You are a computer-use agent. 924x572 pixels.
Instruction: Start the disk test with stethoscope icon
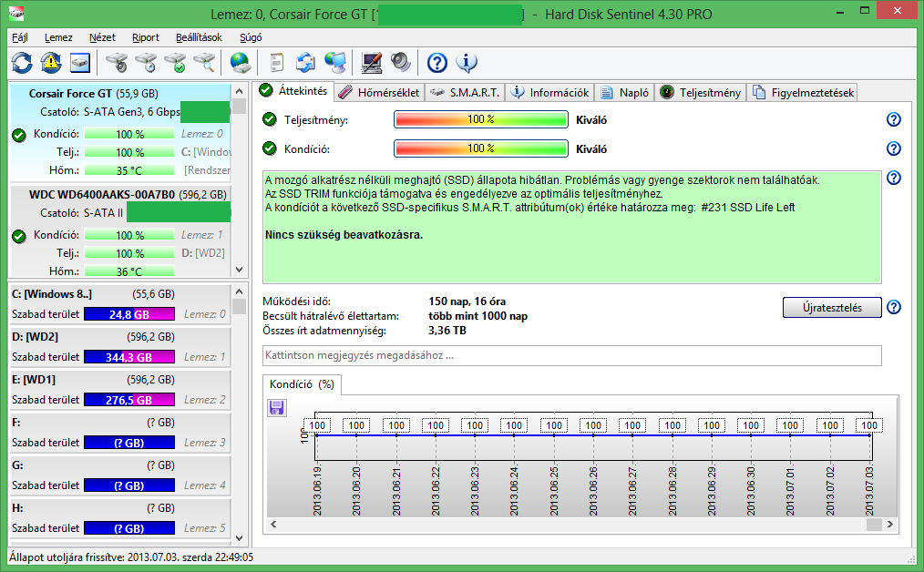[x=117, y=63]
